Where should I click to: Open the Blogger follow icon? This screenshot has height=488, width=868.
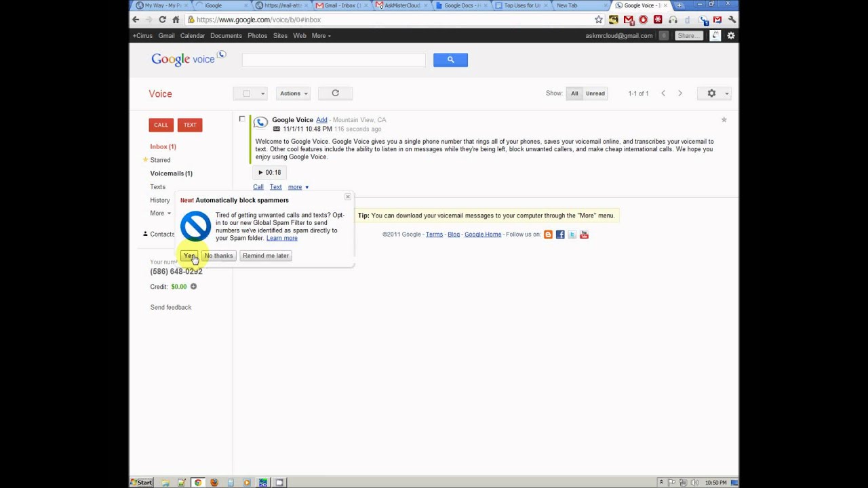(548, 235)
